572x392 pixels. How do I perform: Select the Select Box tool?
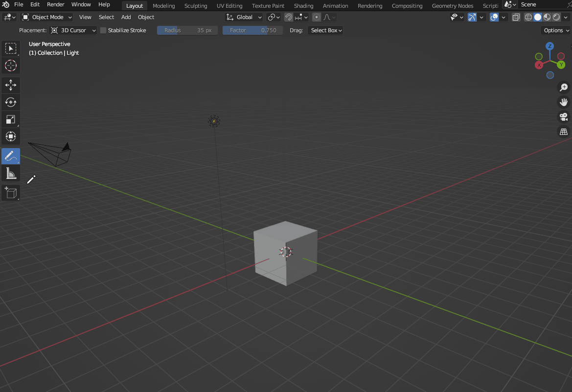pyautogui.click(x=11, y=48)
